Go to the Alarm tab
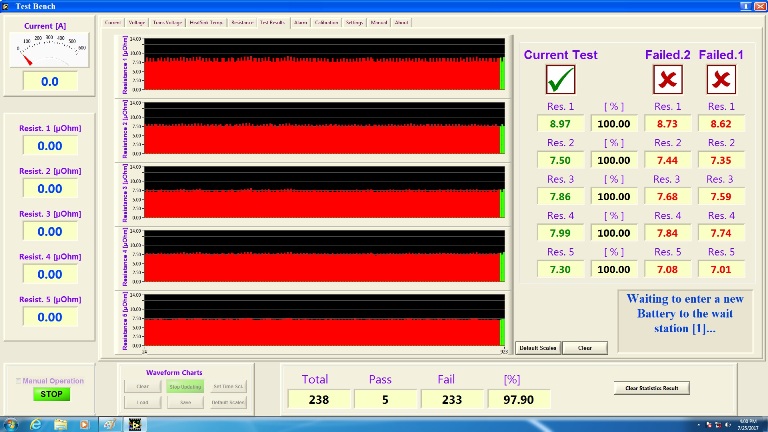Viewport: 768px width, 432px height. (300, 23)
